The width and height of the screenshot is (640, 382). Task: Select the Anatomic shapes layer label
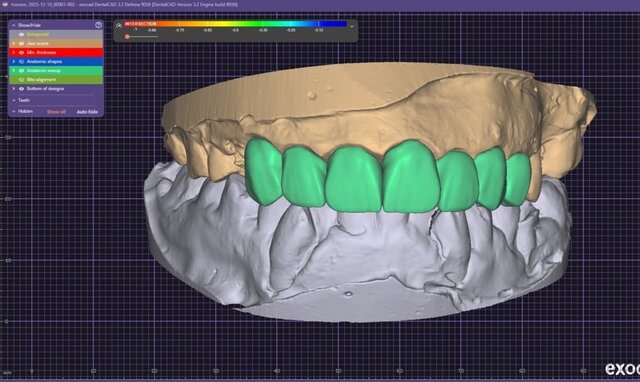(x=44, y=62)
